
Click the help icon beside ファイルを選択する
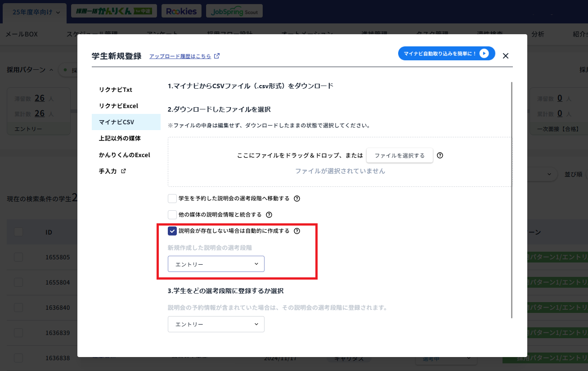click(440, 155)
